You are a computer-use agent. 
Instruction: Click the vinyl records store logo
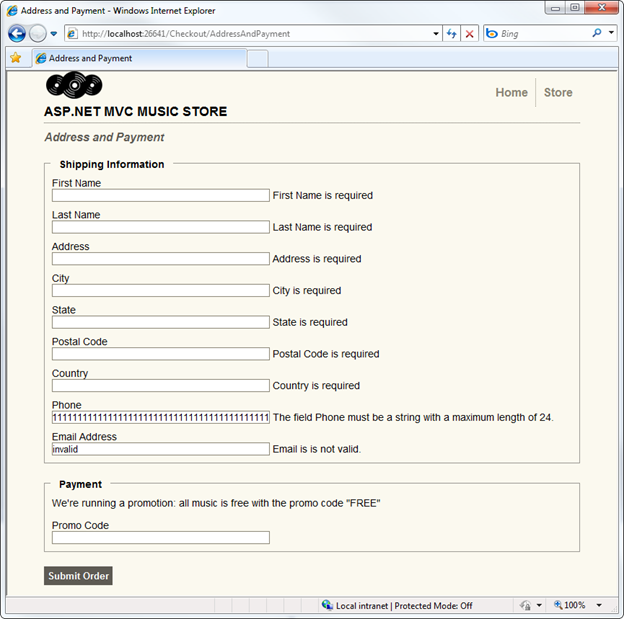pyautogui.click(x=74, y=85)
